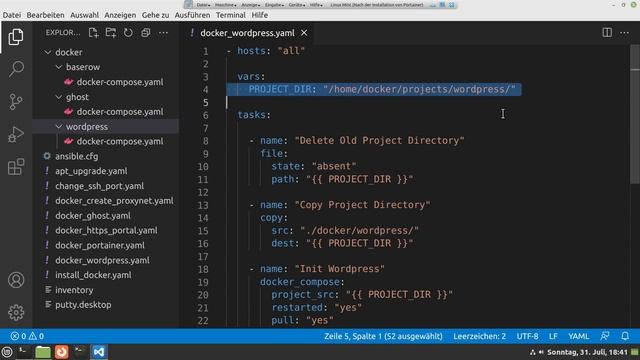Open the file manager folder in taskbar
The image size is (640, 360).
42,352
